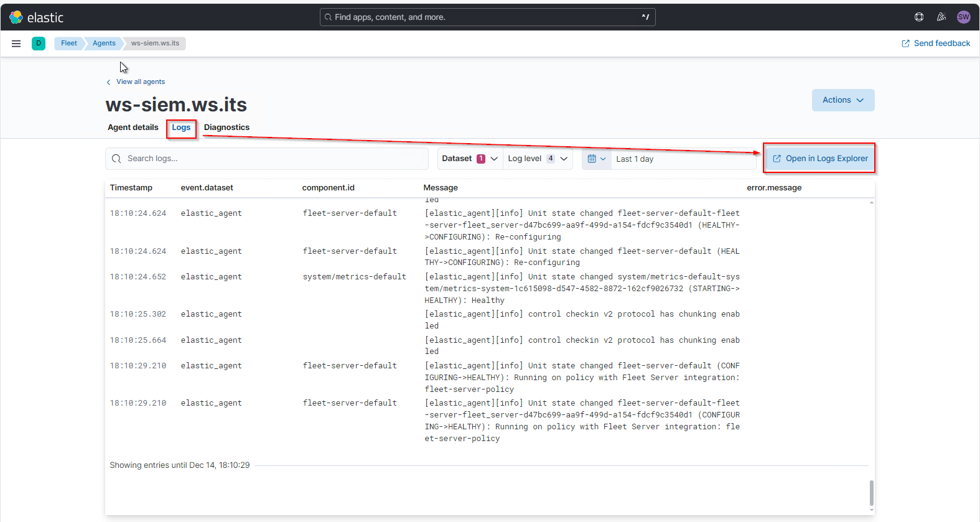Click the search magnifier in the global search bar
Image resolution: width=980 pixels, height=522 pixels.
pyautogui.click(x=328, y=17)
